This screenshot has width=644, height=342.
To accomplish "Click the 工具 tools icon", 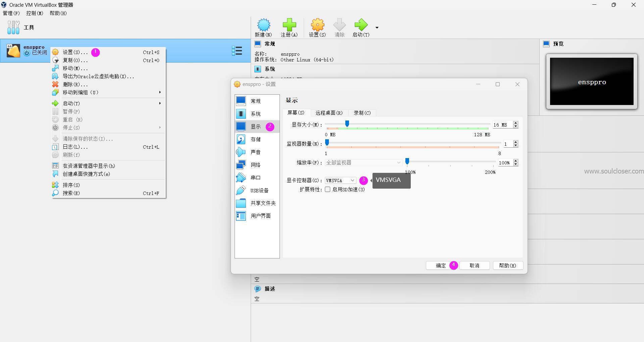I will pyautogui.click(x=13, y=28).
